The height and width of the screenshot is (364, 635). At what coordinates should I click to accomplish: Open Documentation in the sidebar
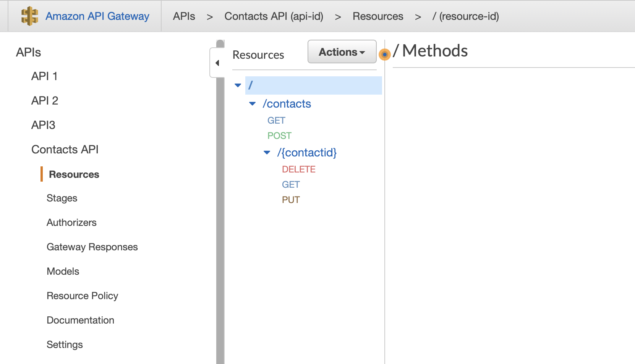click(x=80, y=321)
